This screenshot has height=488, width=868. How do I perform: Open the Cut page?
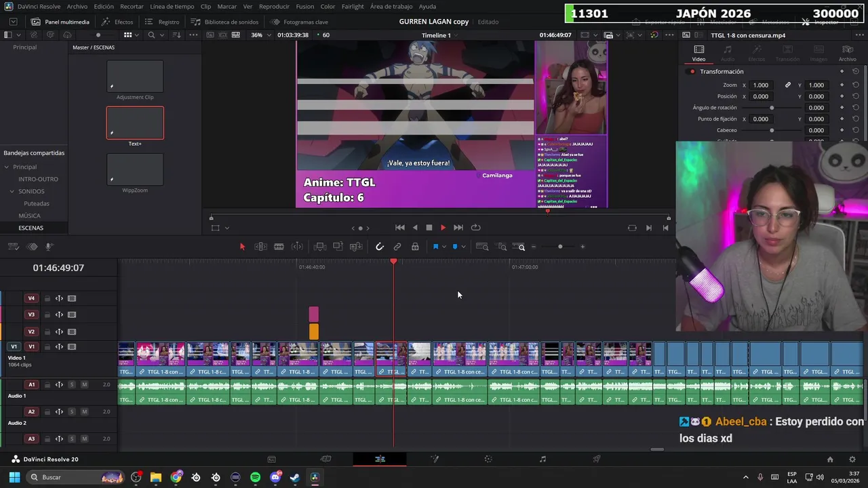pyautogui.click(x=326, y=459)
